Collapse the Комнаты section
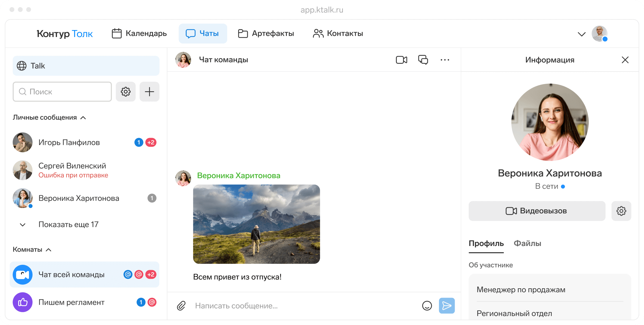This screenshot has height=325, width=644. click(49, 250)
